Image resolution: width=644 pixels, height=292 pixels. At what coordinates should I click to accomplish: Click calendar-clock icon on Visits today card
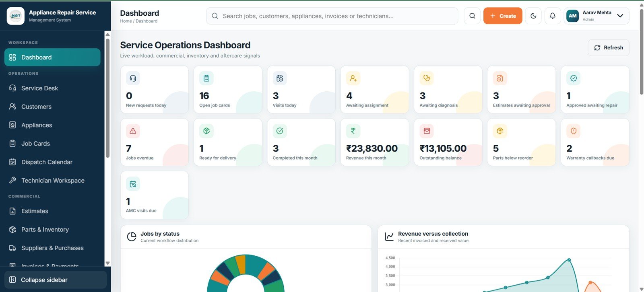point(280,78)
